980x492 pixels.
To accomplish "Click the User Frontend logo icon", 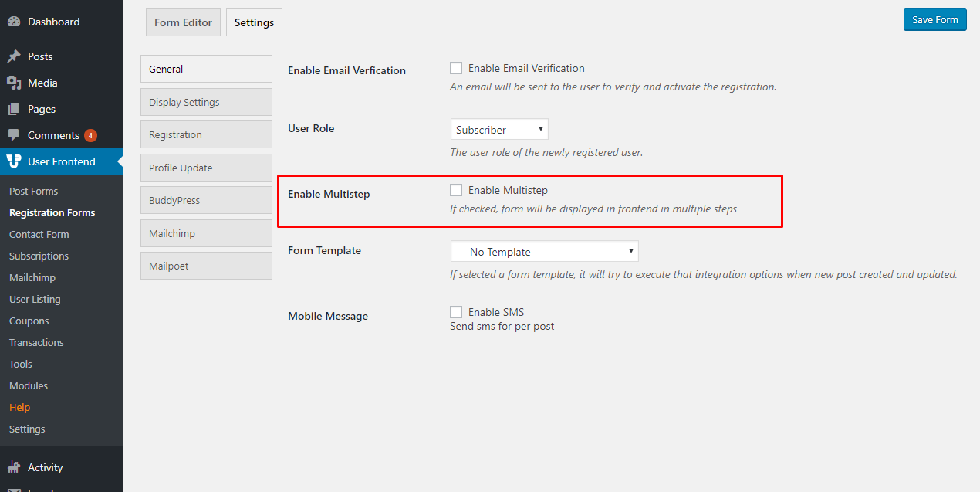I will click(14, 161).
